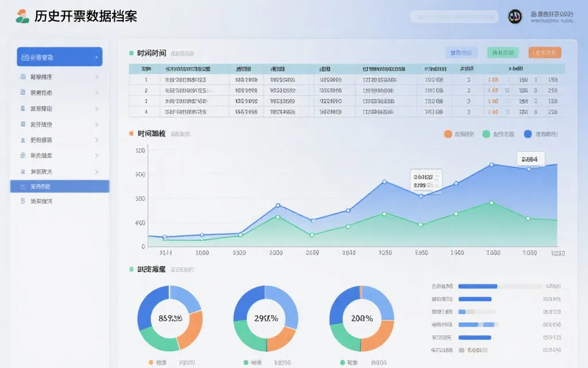This screenshot has height=368, width=588.
Task: Toggle the blue legend item above the line chart
Action: tap(527, 133)
